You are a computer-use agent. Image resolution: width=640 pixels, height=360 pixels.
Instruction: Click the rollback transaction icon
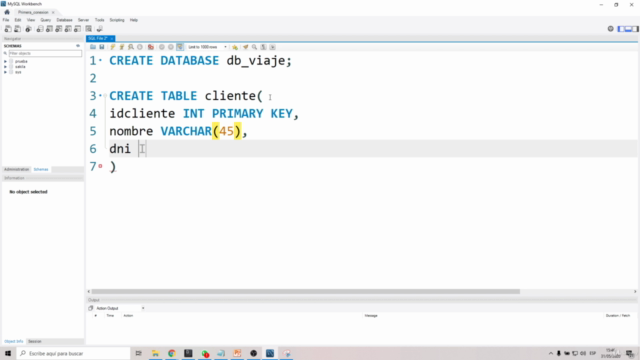click(x=171, y=47)
